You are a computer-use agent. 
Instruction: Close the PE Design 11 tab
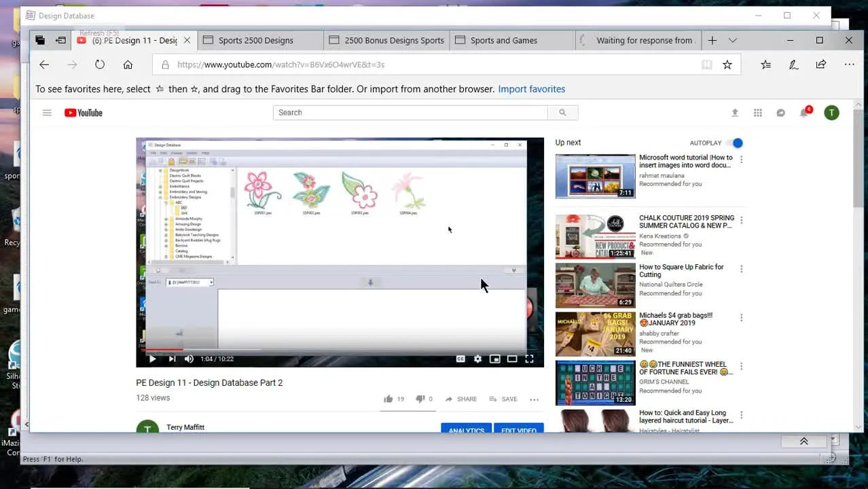(187, 40)
